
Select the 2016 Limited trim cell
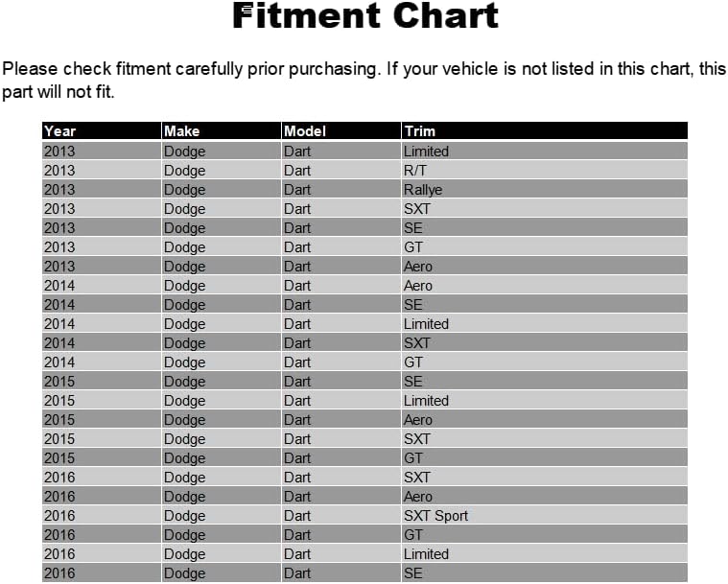(544, 553)
